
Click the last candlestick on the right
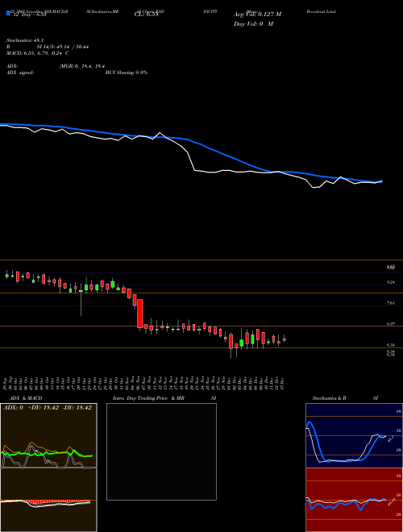coord(284,339)
